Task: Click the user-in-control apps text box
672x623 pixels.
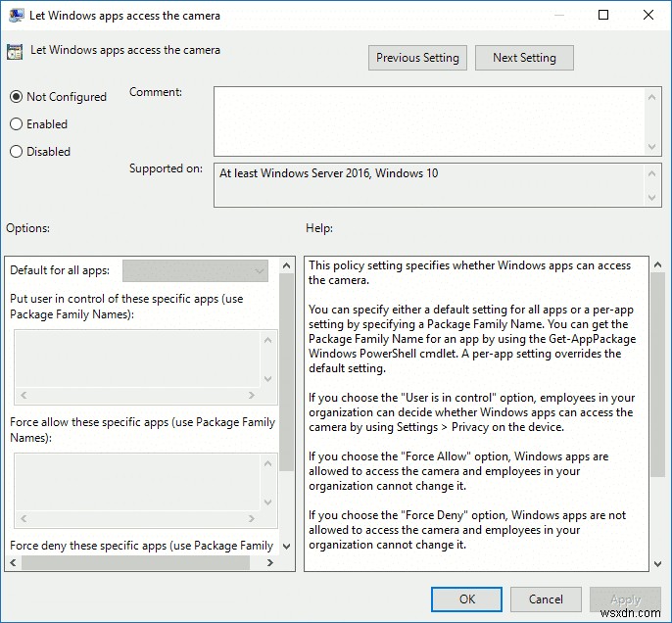Action: [x=137, y=359]
